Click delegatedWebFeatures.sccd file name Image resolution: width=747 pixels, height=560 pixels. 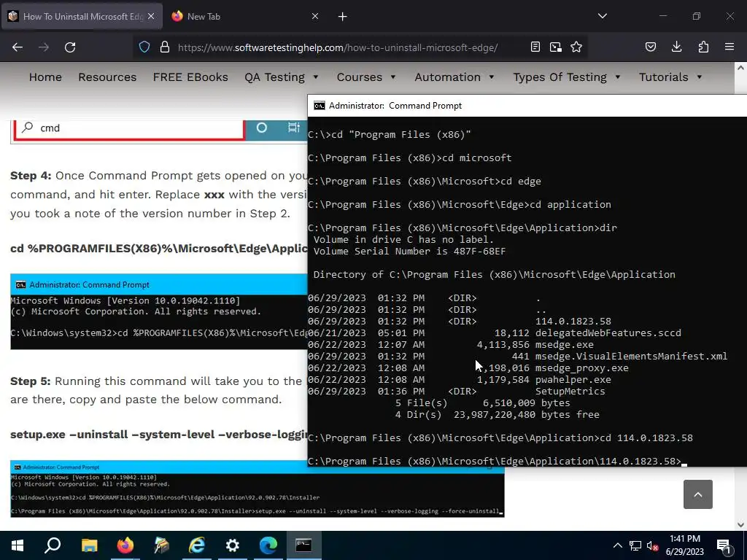click(x=608, y=332)
